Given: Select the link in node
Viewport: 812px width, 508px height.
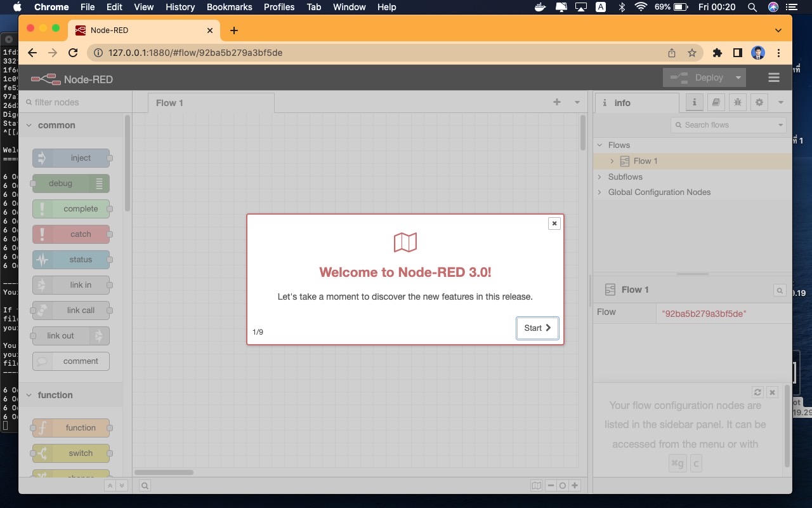Looking at the screenshot, I should click(71, 285).
